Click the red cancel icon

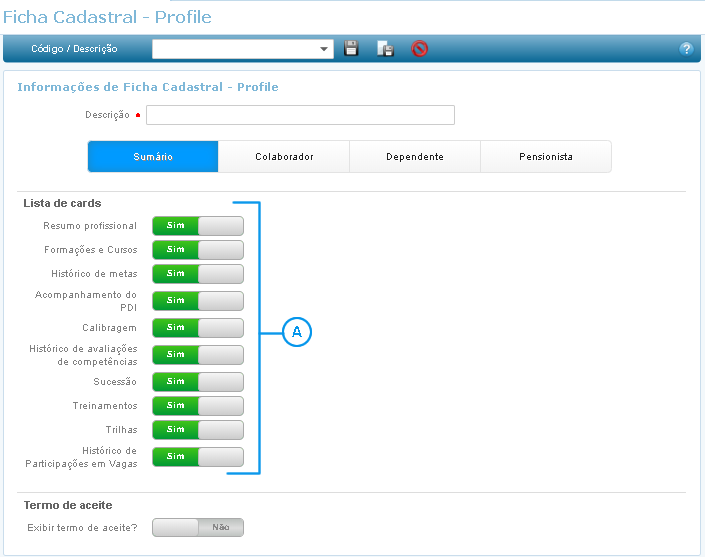pos(420,48)
